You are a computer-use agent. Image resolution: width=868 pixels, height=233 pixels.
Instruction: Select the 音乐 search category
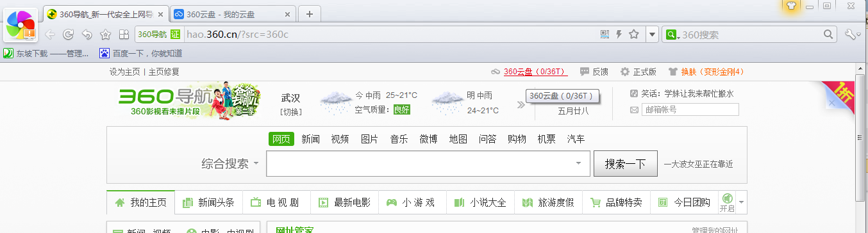[x=399, y=139]
